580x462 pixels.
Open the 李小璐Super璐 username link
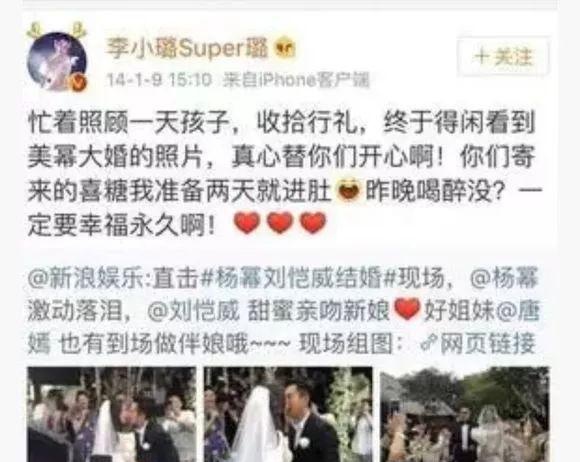point(187,48)
